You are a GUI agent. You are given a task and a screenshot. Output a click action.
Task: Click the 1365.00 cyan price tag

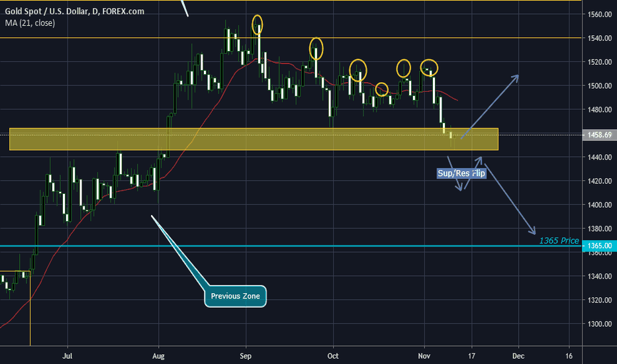[x=599, y=246]
